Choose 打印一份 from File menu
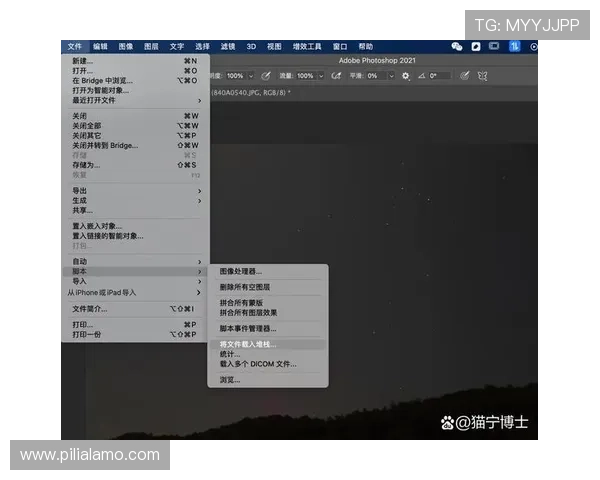 coord(135,335)
